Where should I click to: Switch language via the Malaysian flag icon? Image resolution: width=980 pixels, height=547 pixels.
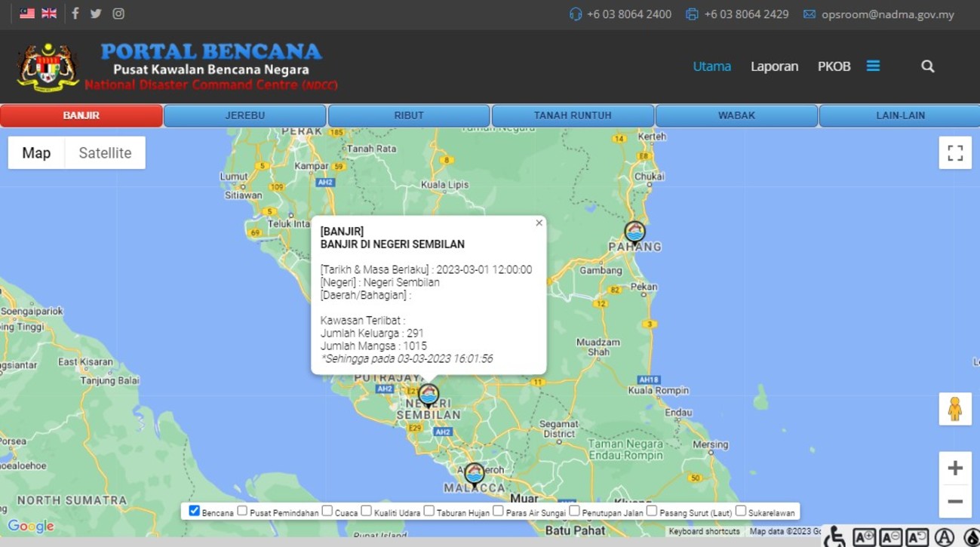pyautogui.click(x=27, y=14)
